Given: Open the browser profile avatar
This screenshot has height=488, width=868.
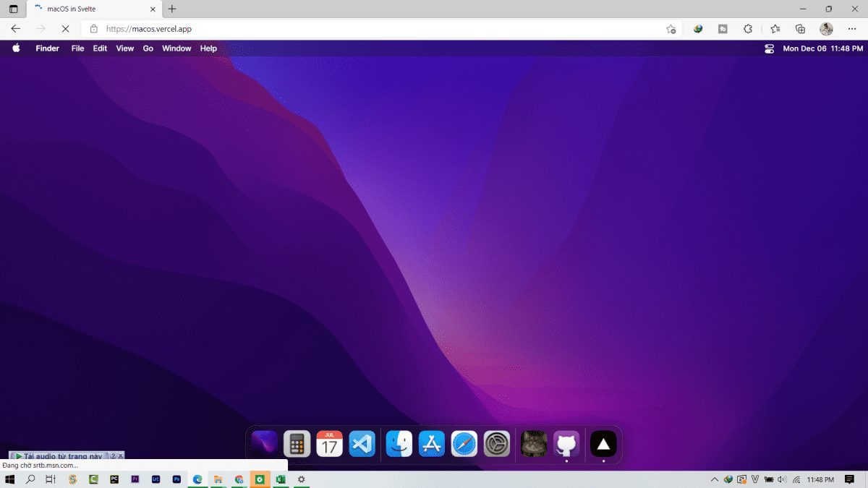Looking at the screenshot, I should point(826,29).
